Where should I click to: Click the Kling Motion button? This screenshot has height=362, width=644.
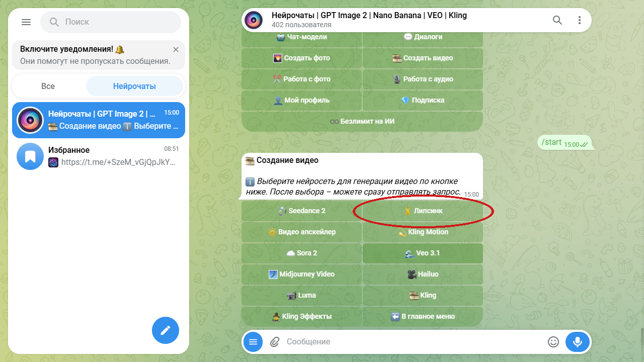click(423, 232)
